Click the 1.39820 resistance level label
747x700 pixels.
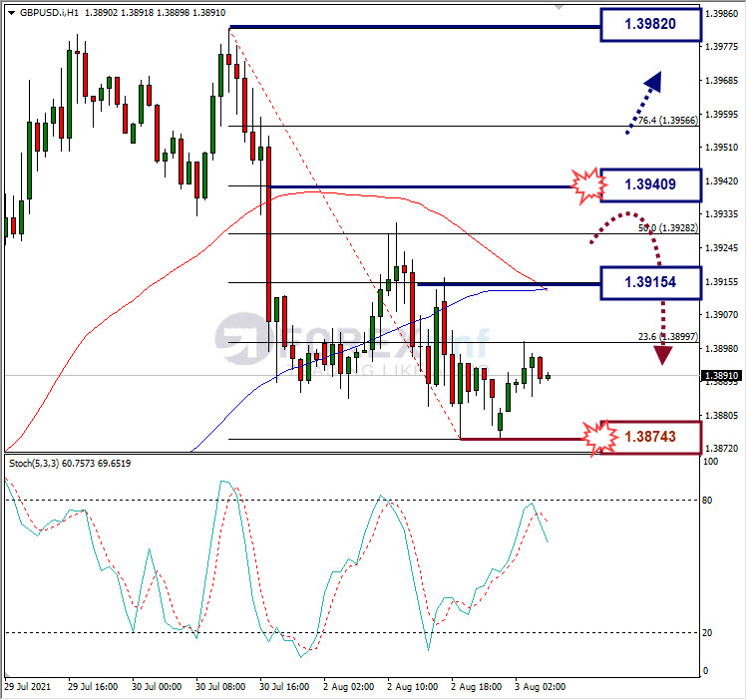[650, 24]
